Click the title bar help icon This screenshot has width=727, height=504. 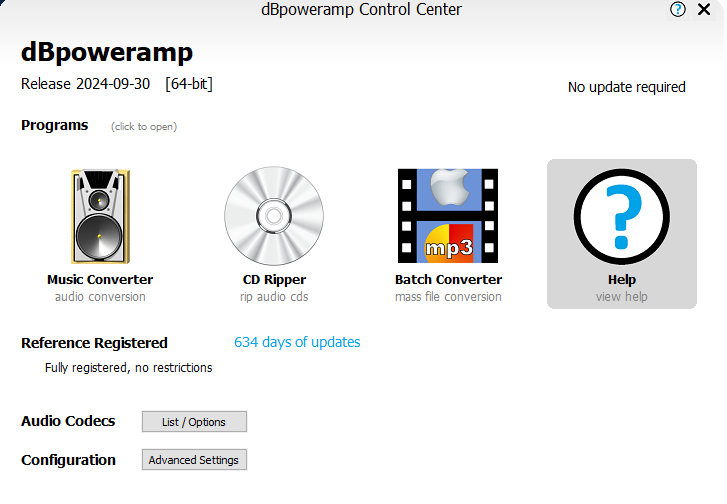(x=679, y=10)
